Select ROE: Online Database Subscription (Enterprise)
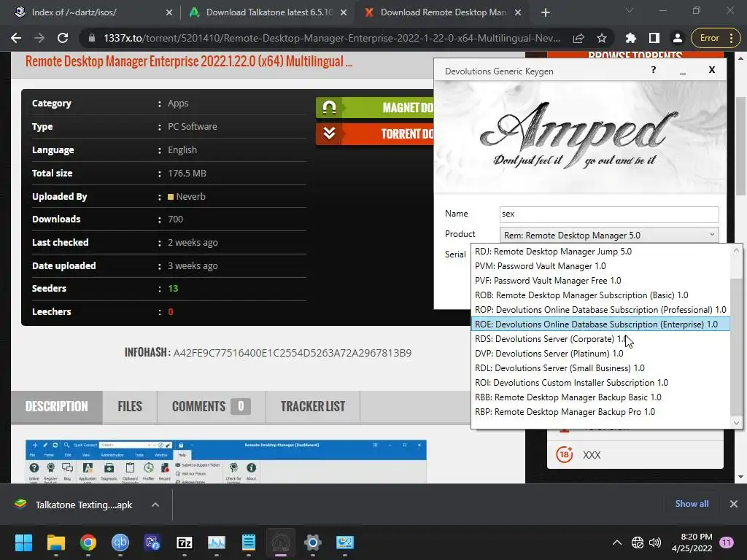This screenshot has height=560, width=747. pos(600,324)
